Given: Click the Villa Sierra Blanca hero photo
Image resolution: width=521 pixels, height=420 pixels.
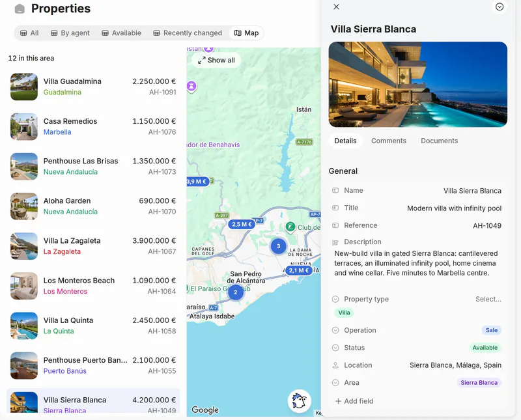Looking at the screenshot, I should 417,85.
